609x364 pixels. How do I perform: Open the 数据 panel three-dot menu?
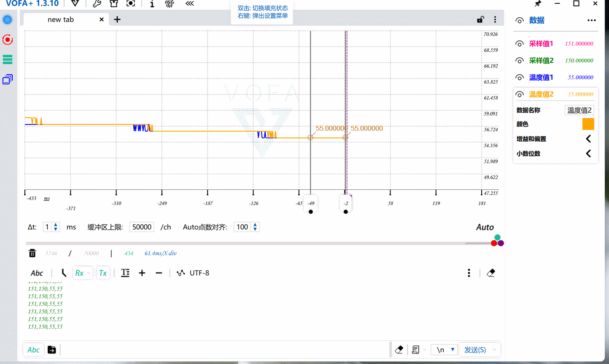pyautogui.click(x=592, y=20)
